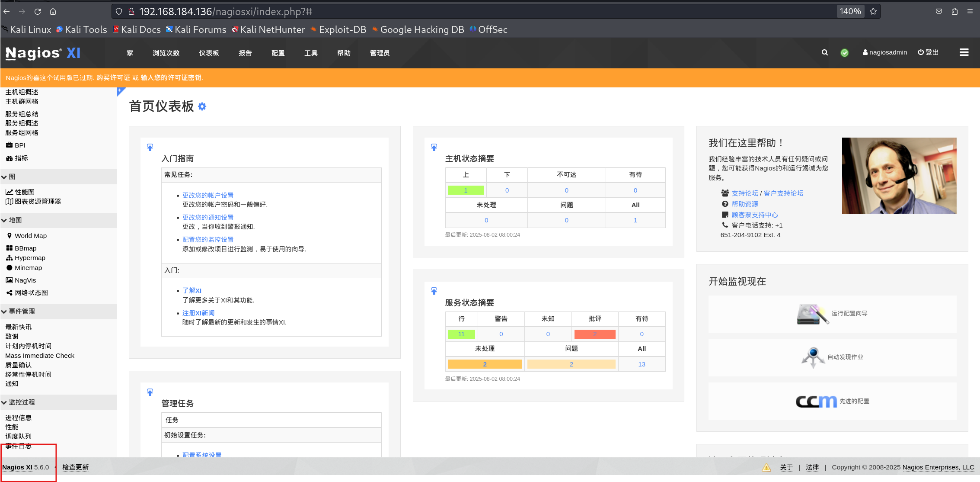Click 支持论坛 link
Screen dimensions: 980x482
coord(744,193)
